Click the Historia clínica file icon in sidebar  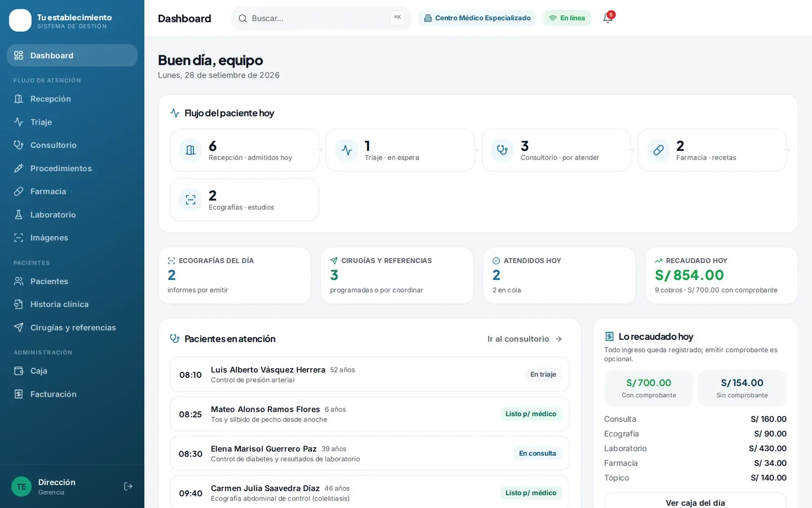[x=19, y=304]
